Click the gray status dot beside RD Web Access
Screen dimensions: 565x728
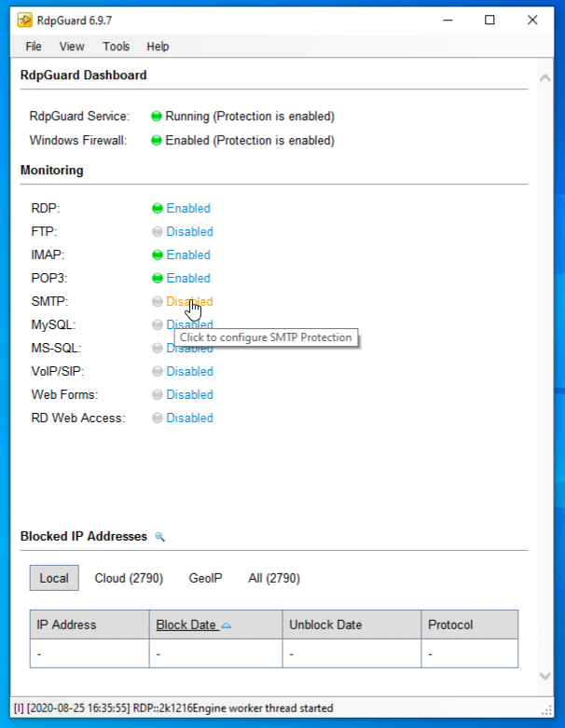[157, 419]
